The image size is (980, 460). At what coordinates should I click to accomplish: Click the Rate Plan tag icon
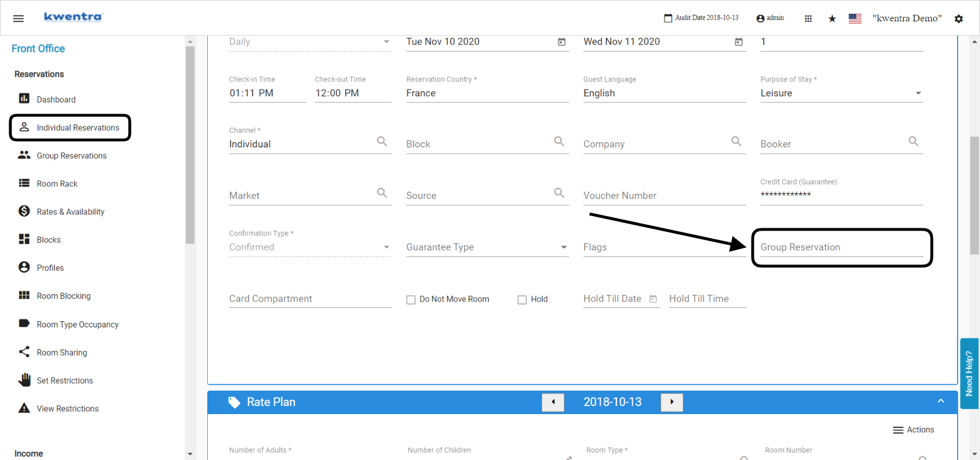tap(234, 402)
